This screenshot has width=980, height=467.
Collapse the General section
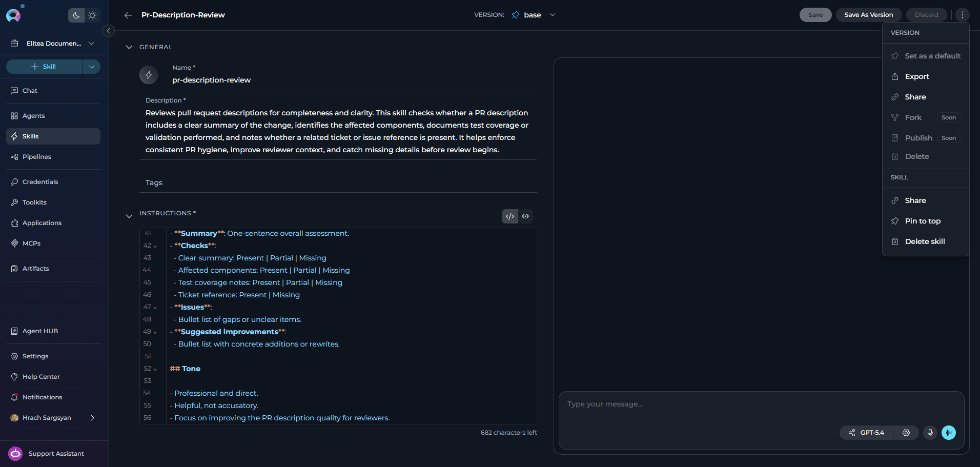pyautogui.click(x=129, y=47)
